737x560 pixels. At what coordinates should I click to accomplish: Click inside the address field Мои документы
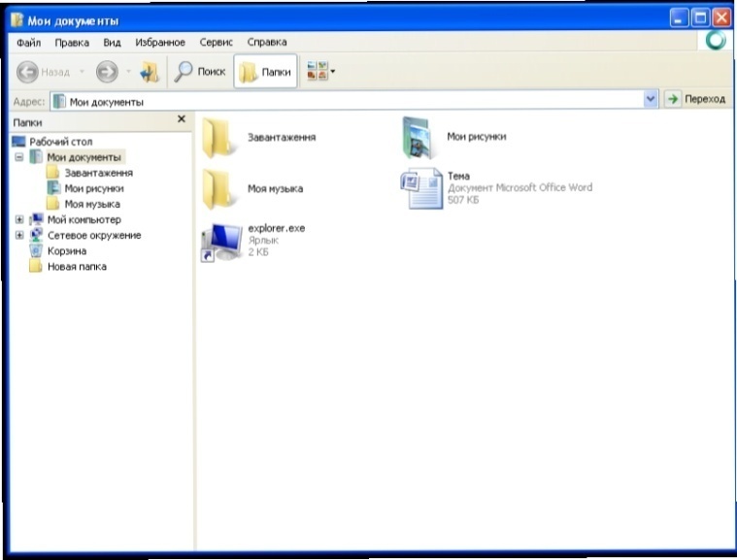348,101
